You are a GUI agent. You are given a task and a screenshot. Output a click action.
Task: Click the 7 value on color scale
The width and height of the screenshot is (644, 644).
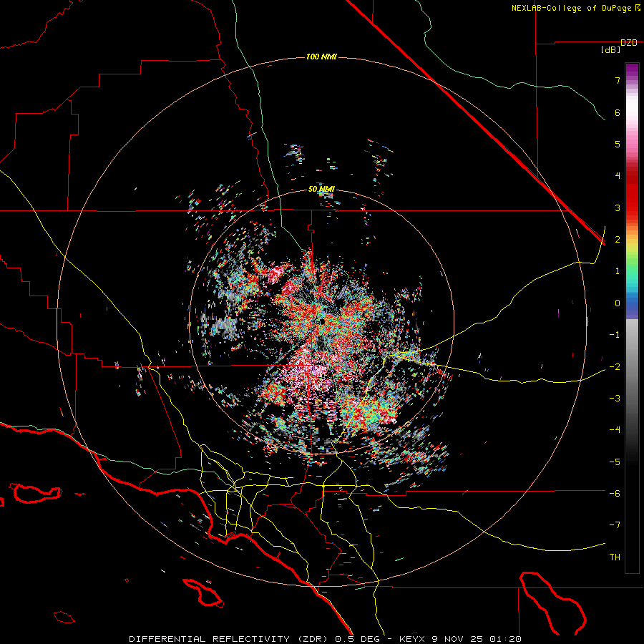click(618, 80)
